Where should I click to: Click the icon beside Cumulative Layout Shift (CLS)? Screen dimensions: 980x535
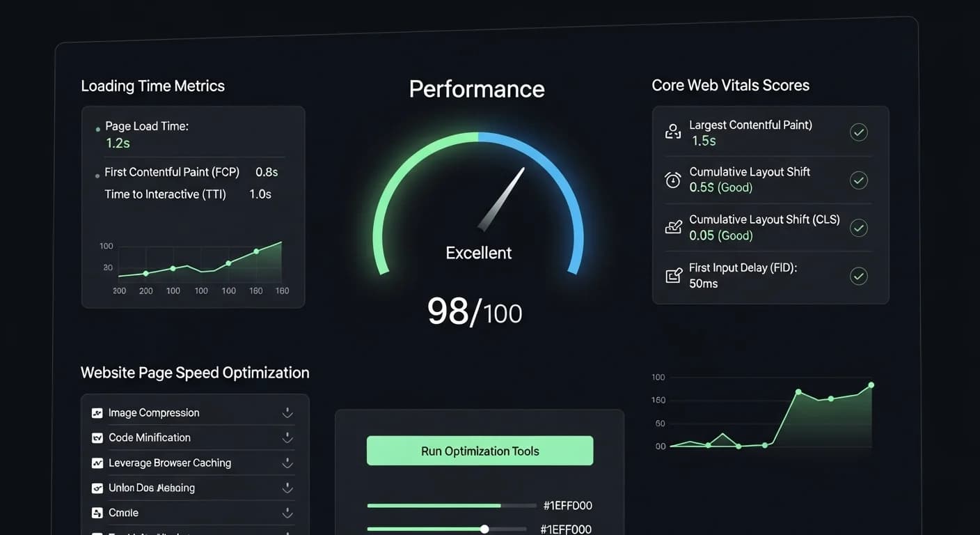(x=672, y=227)
